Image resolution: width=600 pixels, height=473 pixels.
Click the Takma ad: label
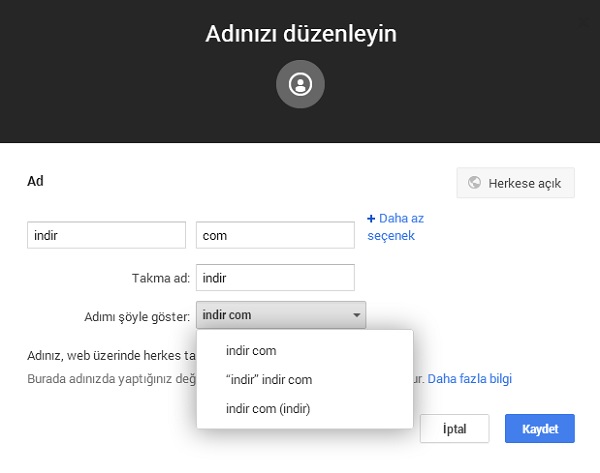tap(161, 278)
